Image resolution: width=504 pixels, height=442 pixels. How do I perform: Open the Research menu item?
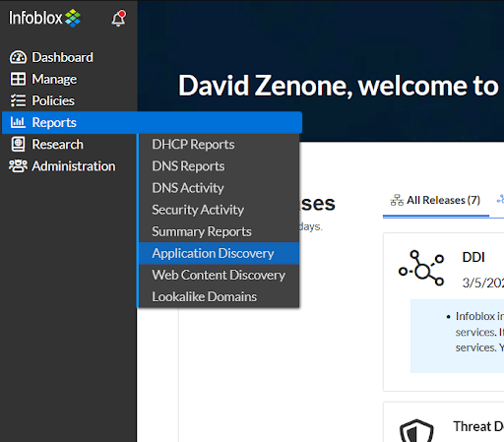click(x=57, y=145)
